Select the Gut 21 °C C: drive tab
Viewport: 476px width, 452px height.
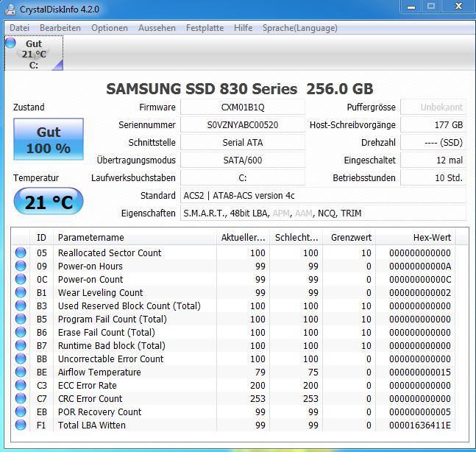pos(34,53)
